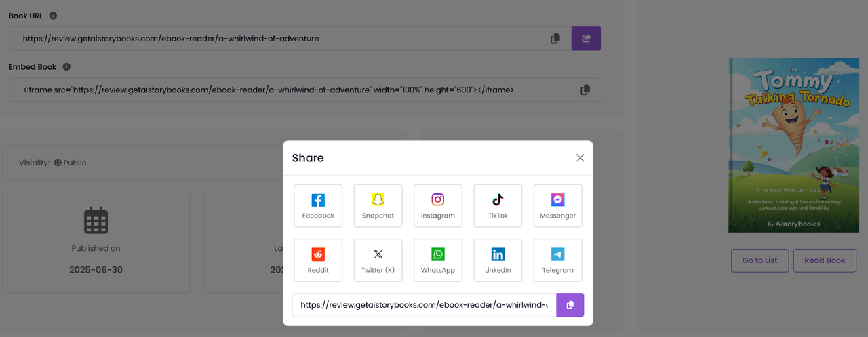
Task: Click the Visibility: Public globe icon
Action: coord(58,163)
